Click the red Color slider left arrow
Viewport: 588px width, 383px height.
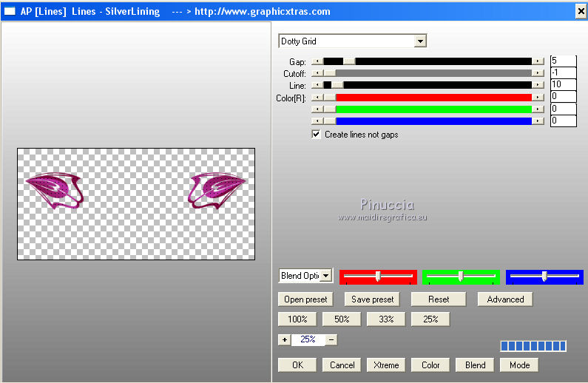317,98
